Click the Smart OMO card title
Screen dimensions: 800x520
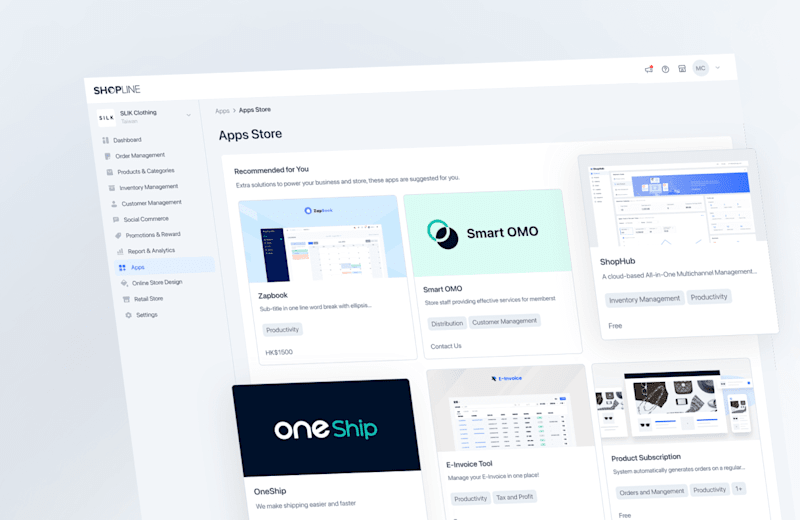pos(442,289)
